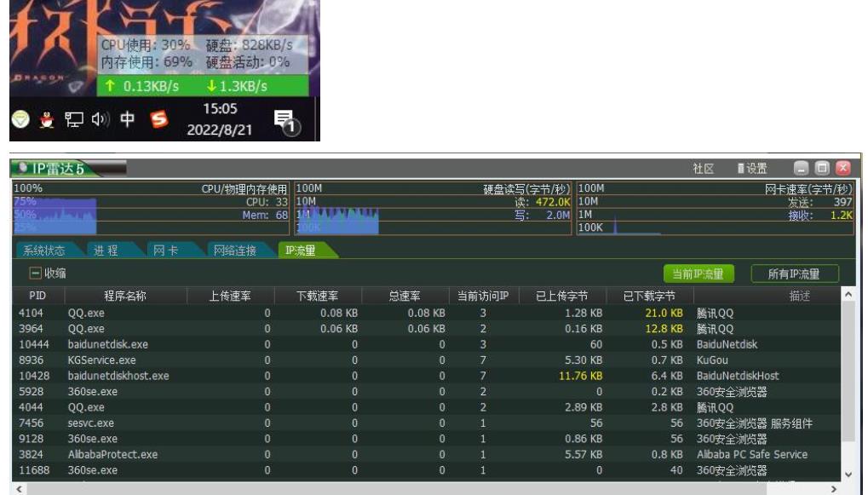The image size is (868, 495).
Task: Click the 360 shield tray icon
Action: [x=20, y=119]
